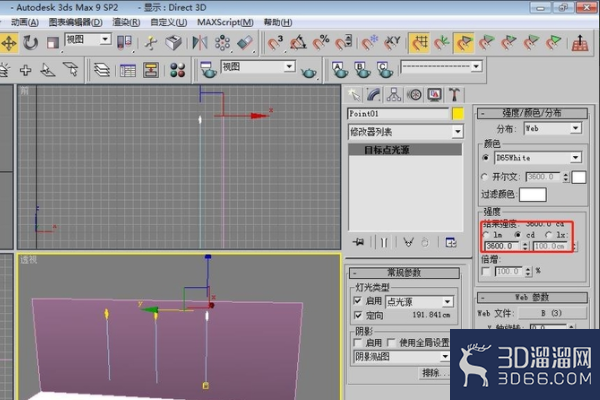The width and height of the screenshot is (600, 400).
Task: Switch to the Hierarchy command panel tab
Action: click(x=394, y=95)
